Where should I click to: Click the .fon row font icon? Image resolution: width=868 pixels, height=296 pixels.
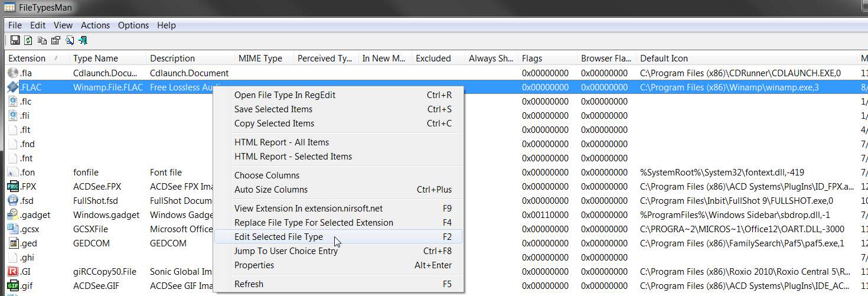(13, 173)
